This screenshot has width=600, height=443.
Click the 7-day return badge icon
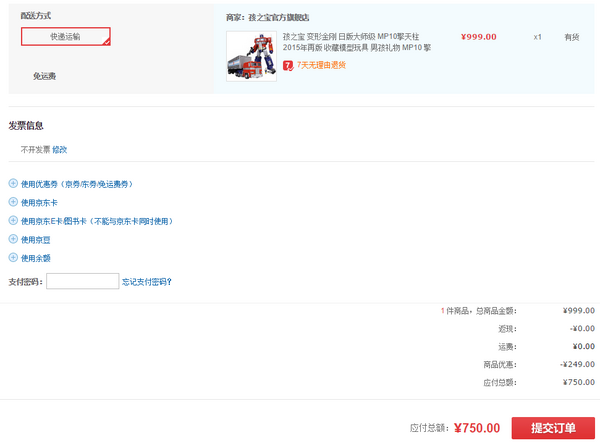point(288,65)
